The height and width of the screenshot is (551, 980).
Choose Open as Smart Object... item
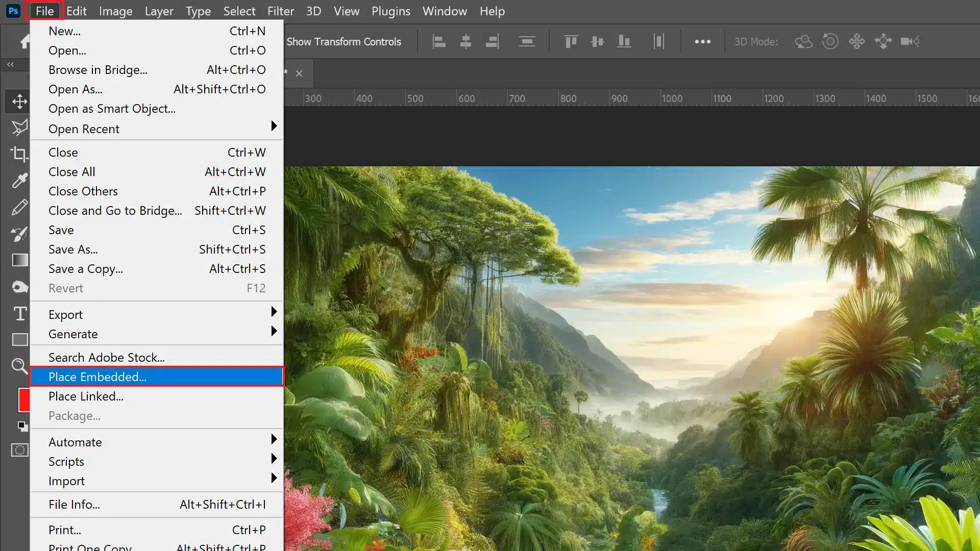click(157, 108)
